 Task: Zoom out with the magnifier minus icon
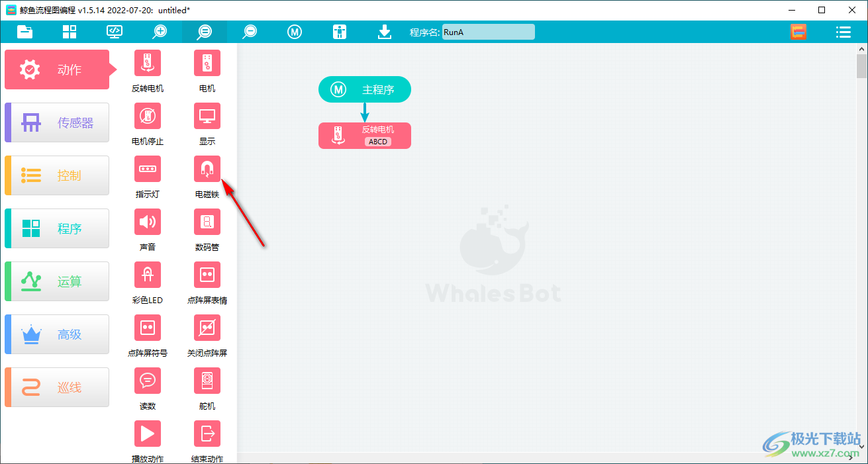pyautogui.click(x=250, y=32)
